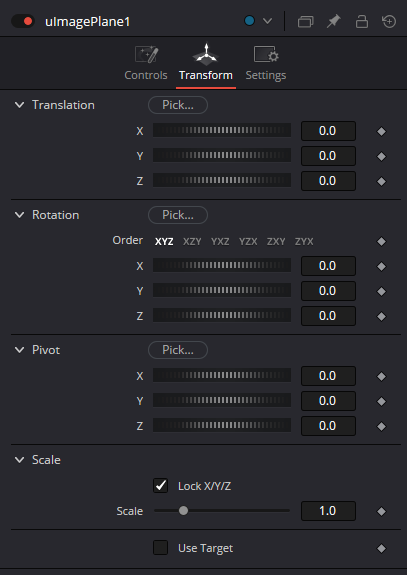Add keyframe diamond for Rotation Z
Image resolution: width=407 pixels, height=575 pixels.
tap(381, 316)
